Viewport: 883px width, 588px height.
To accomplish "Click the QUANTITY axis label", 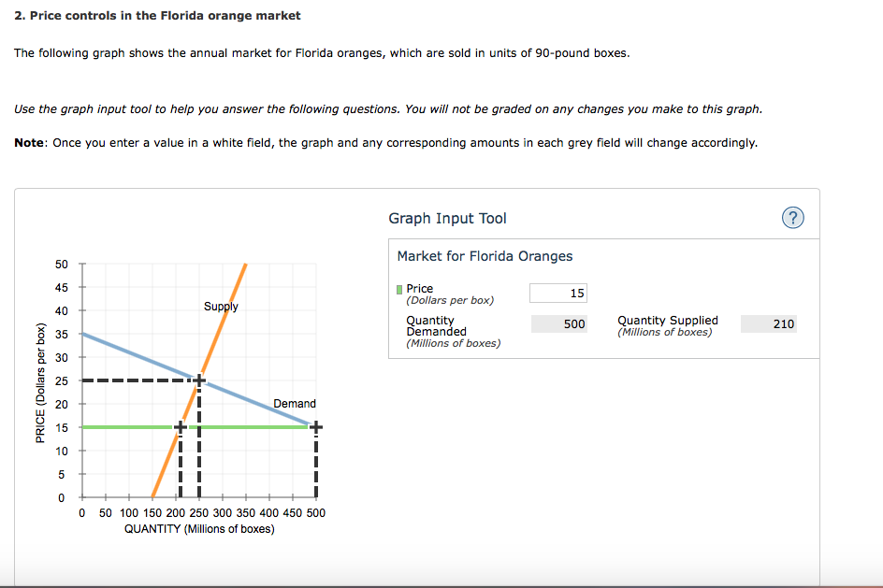I will click(x=198, y=528).
